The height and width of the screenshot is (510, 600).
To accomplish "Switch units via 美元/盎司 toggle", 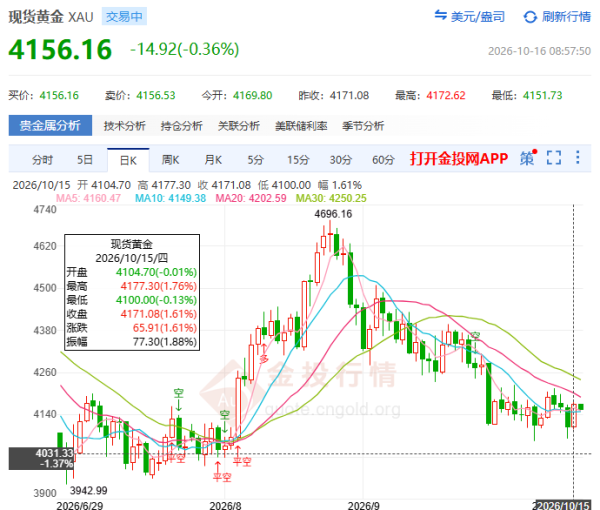I will 470,16.
